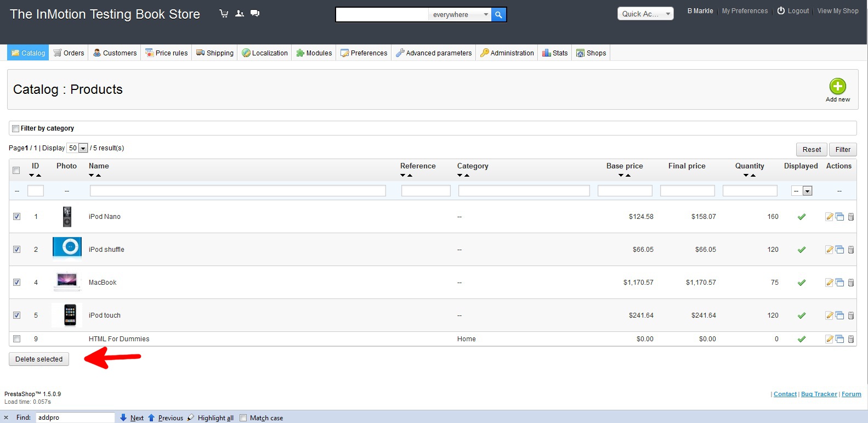Viewport: 868px width, 423px height.
Task: Click the trash delete icon for MacBook
Action: [x=851, y=283]
